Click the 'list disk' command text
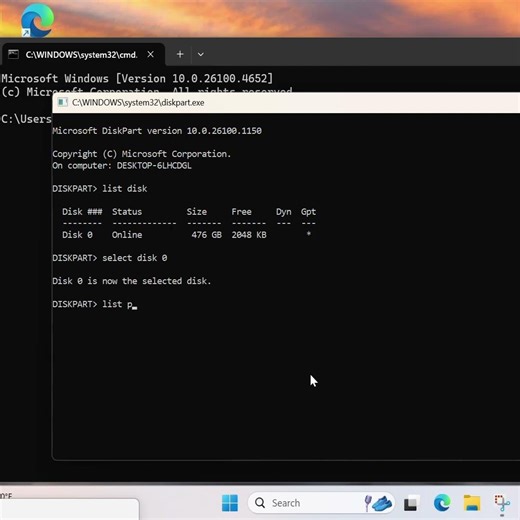 [125, 189]
